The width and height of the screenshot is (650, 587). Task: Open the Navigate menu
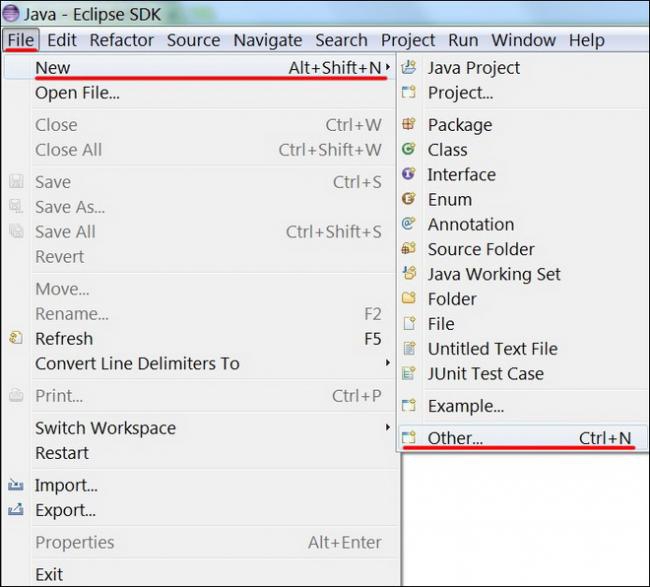(267, 40)
